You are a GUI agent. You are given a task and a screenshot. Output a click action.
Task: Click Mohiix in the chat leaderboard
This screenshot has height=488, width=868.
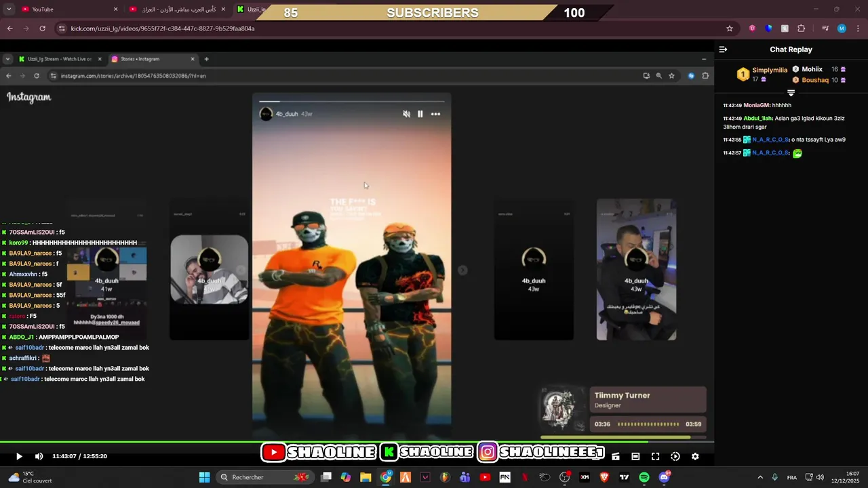pyautogui.click(x=812, y=69)
